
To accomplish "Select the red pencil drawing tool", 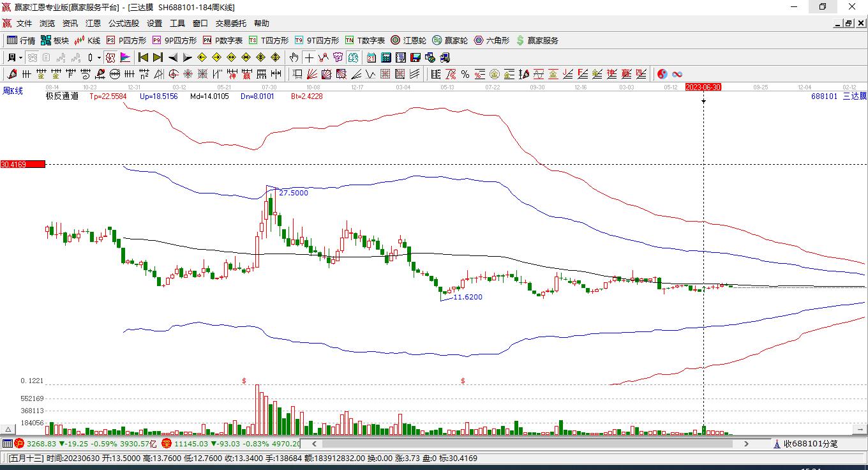I will (12, 74).
